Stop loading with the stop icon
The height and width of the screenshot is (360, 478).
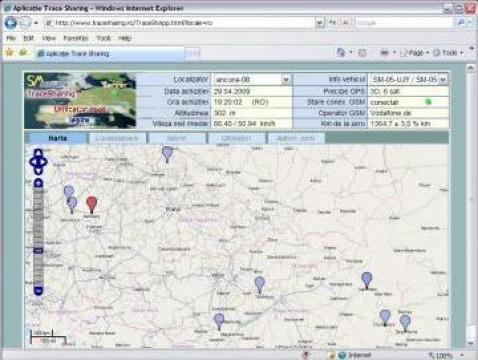click(x=345, y=23)
